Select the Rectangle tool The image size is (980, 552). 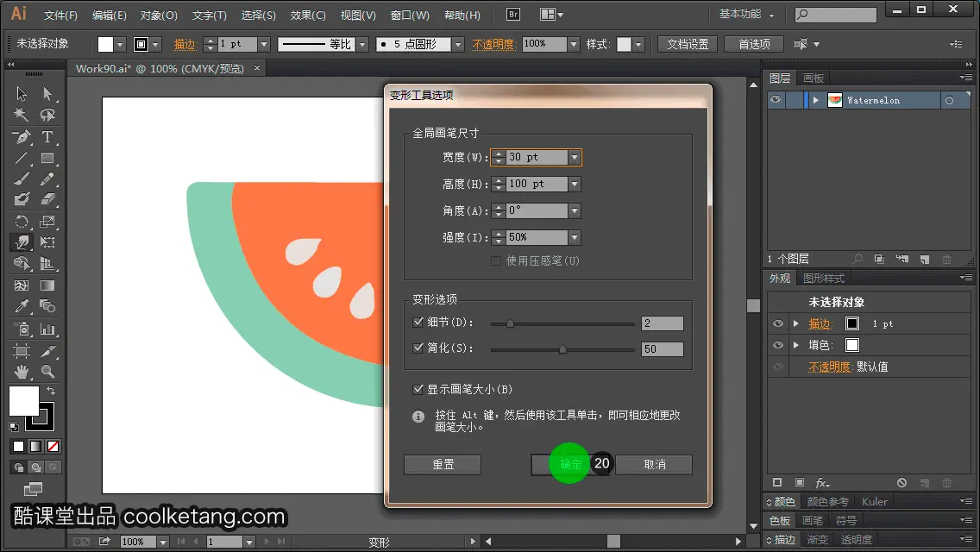47,158
